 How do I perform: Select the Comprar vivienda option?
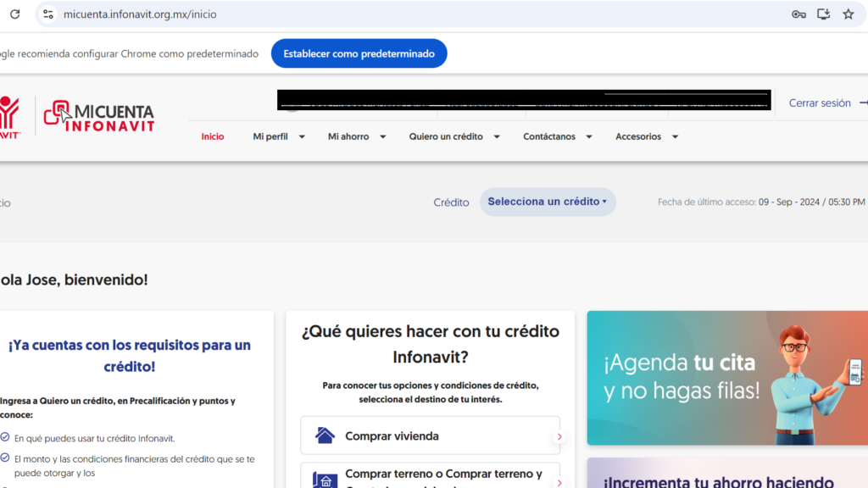pyautogui.click(x=430, y=436)
